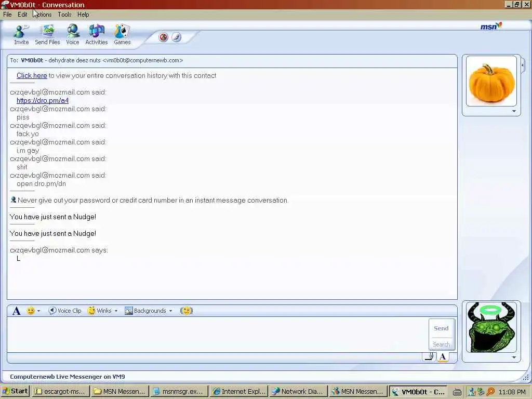Open my display picture options arrow

(514, 357)
